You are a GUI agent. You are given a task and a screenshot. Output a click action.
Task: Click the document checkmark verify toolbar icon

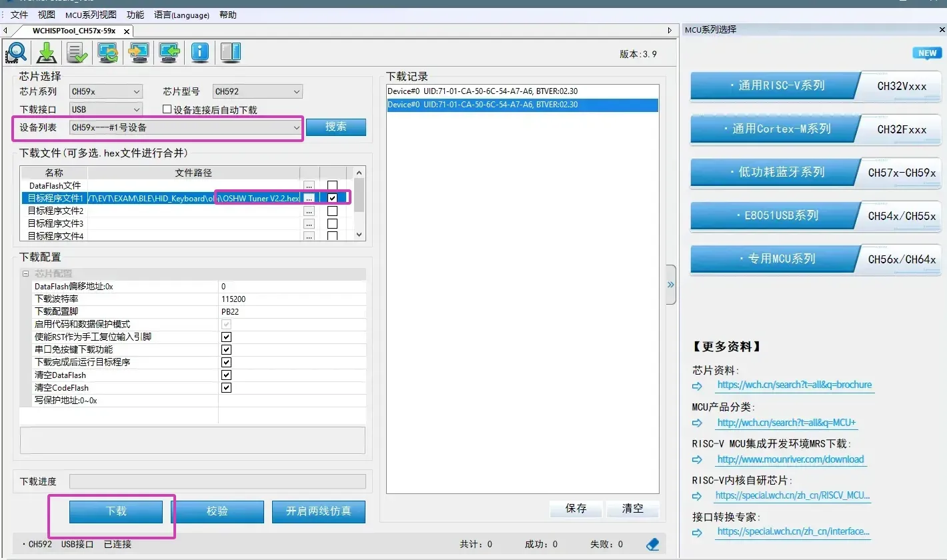(77, 52)
